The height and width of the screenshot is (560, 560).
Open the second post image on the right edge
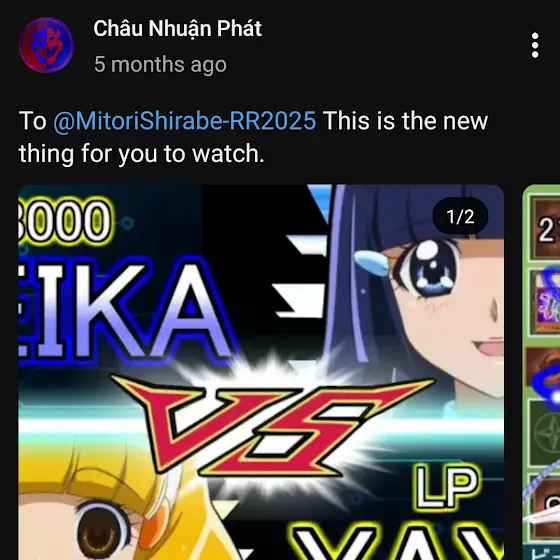pos(541,371)
